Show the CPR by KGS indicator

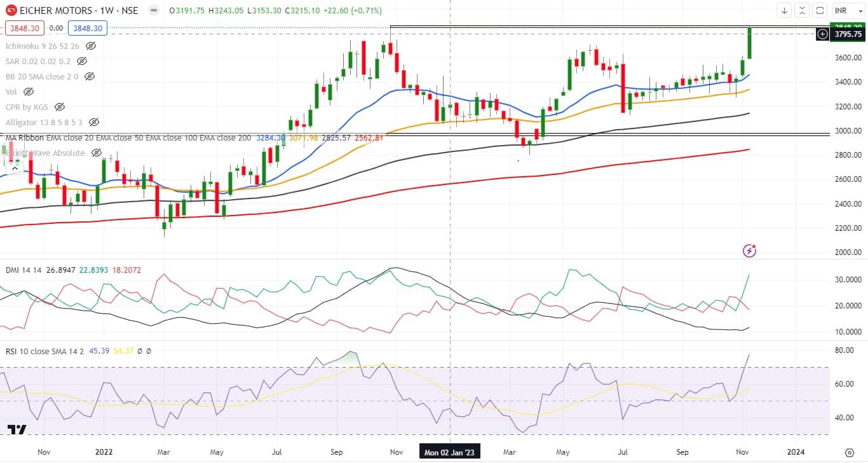click(x=60, y=107)
